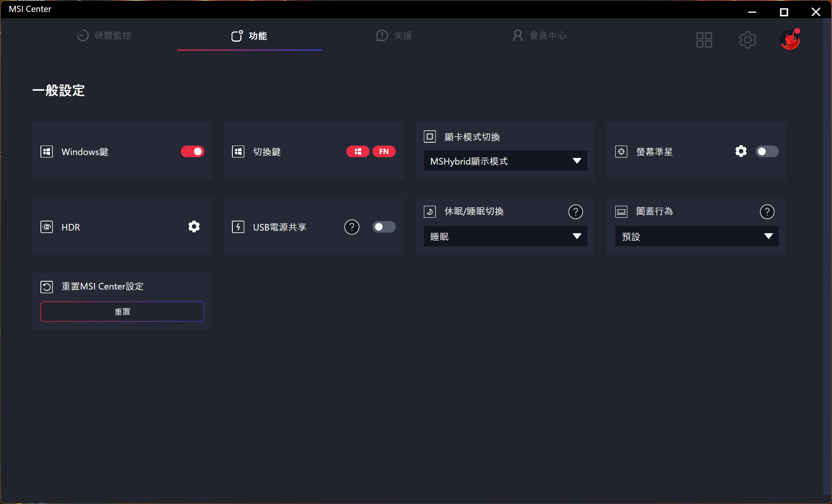
Task: Expand the MSHybrid顯示模式 dropdown
Action: tap(506, 161)
